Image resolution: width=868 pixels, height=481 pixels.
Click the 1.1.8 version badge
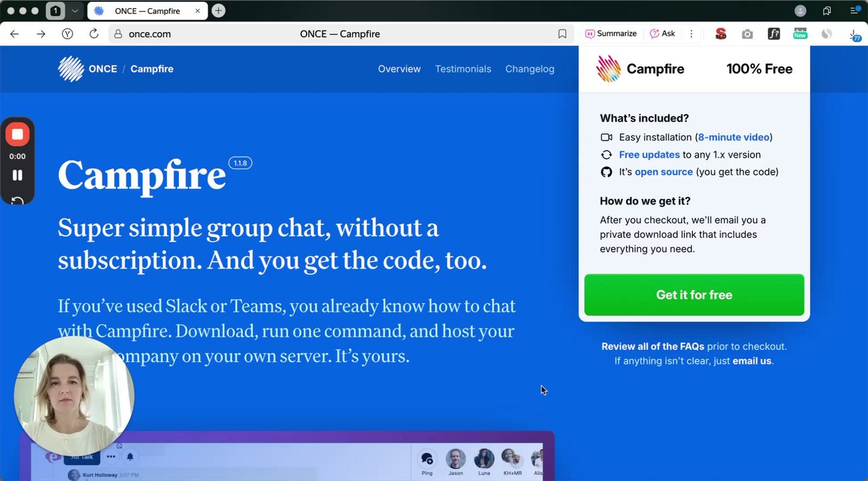[x=240, y=163]
